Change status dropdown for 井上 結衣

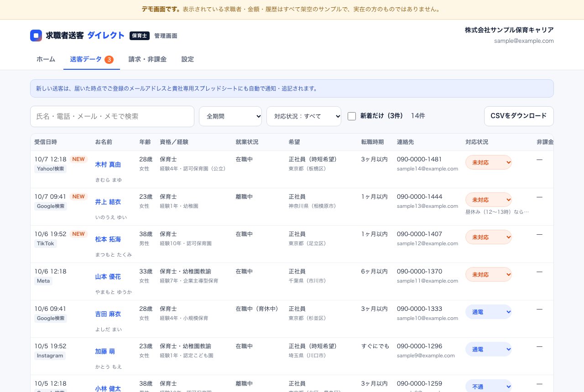tap(489, 200)
